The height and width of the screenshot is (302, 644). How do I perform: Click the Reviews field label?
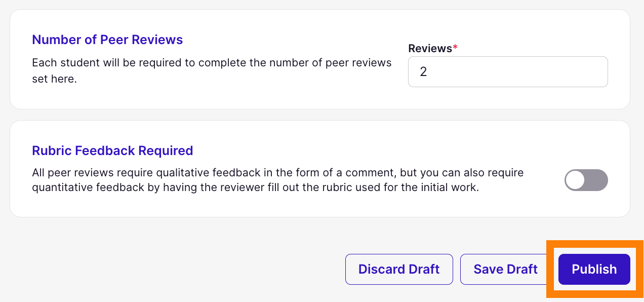(430, 49)
